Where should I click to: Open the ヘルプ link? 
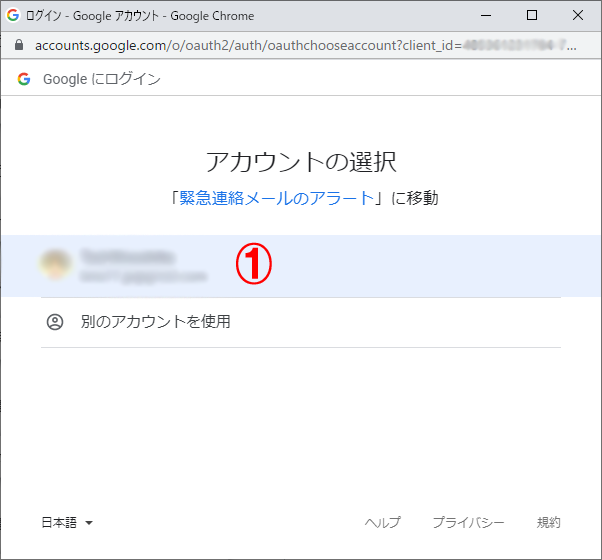(382, 522)
